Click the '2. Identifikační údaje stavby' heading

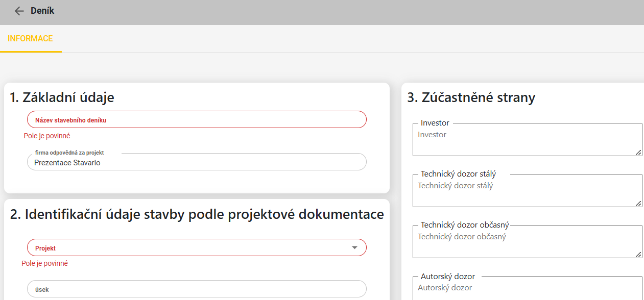pyautogui.click(x=197, y=214)
